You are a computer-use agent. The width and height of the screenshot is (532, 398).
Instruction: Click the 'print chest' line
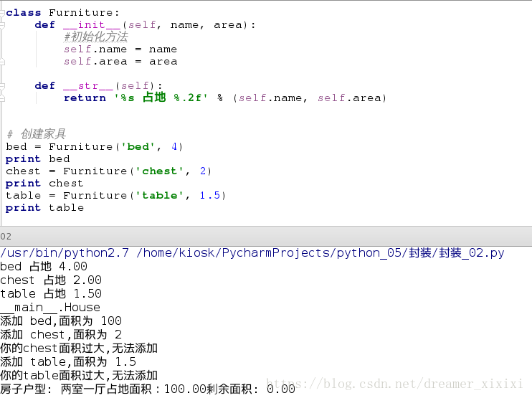[44, 184]
